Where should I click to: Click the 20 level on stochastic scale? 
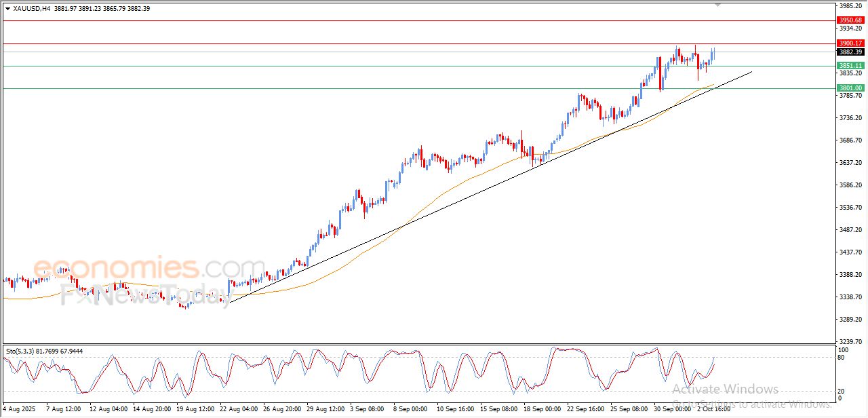[843, 391]
